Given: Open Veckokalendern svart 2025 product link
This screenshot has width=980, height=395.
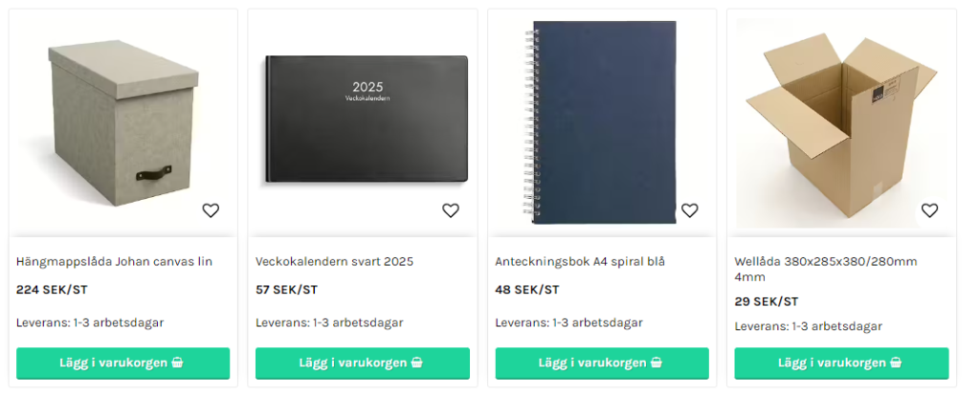Looking at the screenshot, I should (334, 262).
